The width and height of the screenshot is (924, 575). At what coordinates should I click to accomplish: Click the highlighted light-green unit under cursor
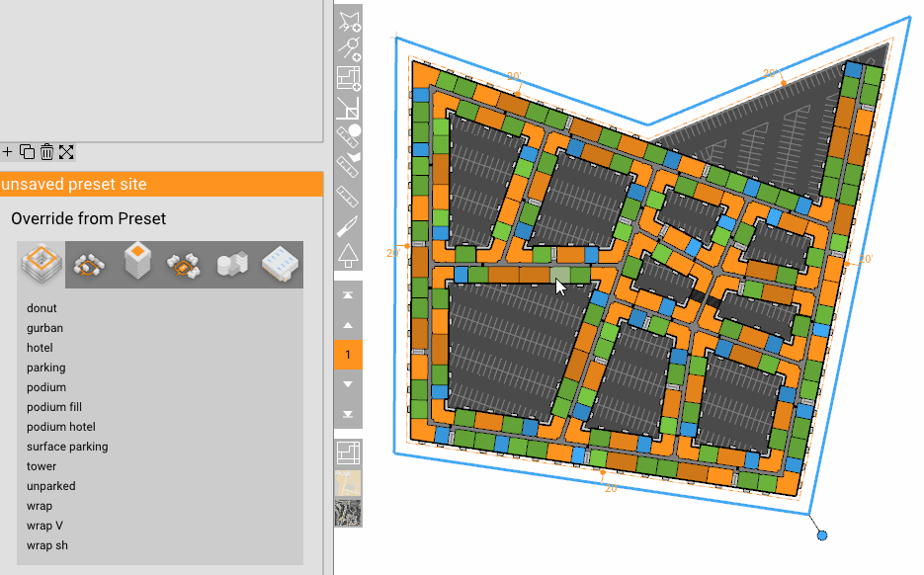point(560,275)
